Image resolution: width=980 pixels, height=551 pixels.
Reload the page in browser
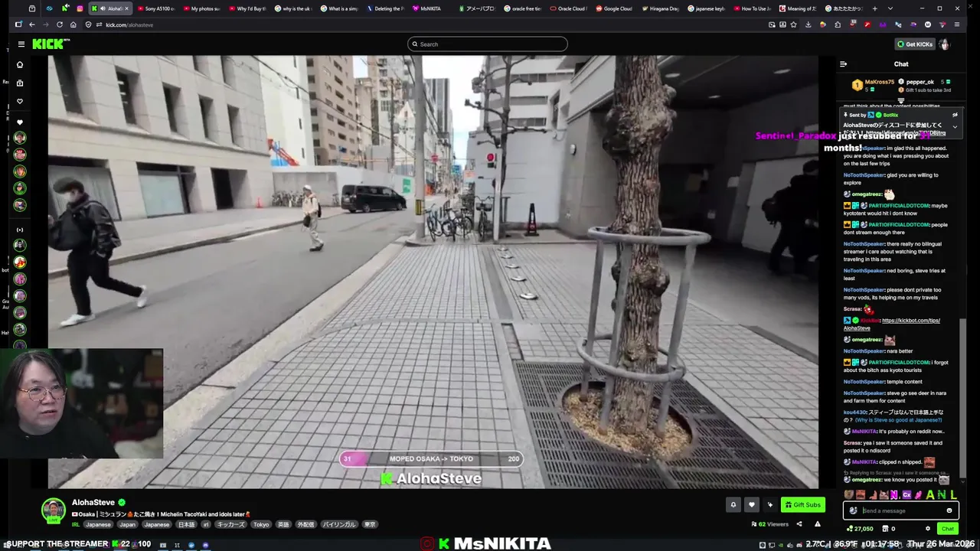click(x=59, y=24)
